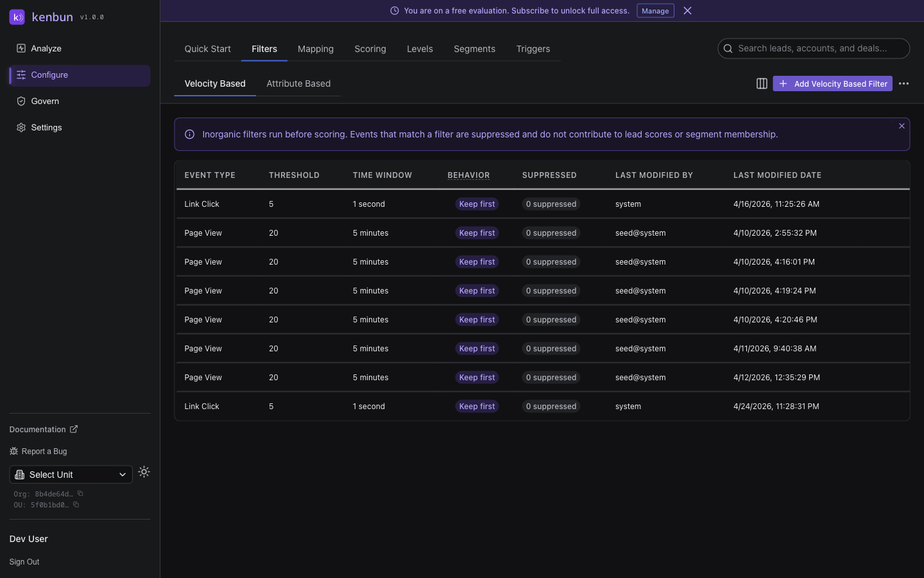Click Add Velocity Based Filter
Screen dimensions: 924x578
833,83
